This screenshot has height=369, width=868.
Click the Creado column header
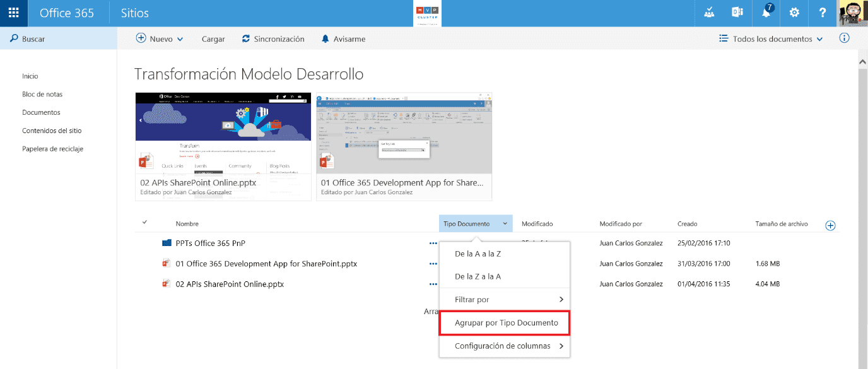pos(688,224)
